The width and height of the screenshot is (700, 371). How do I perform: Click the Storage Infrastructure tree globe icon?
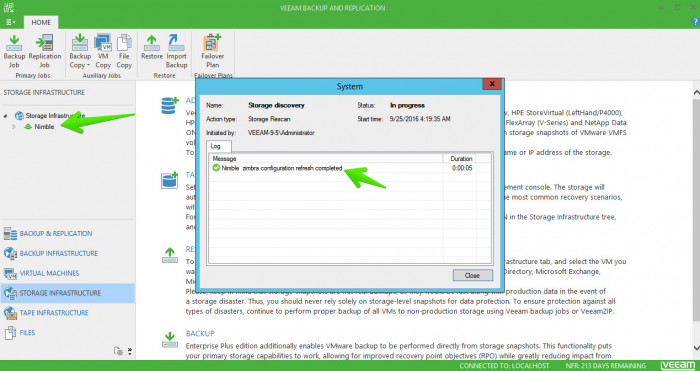(19, 116)
